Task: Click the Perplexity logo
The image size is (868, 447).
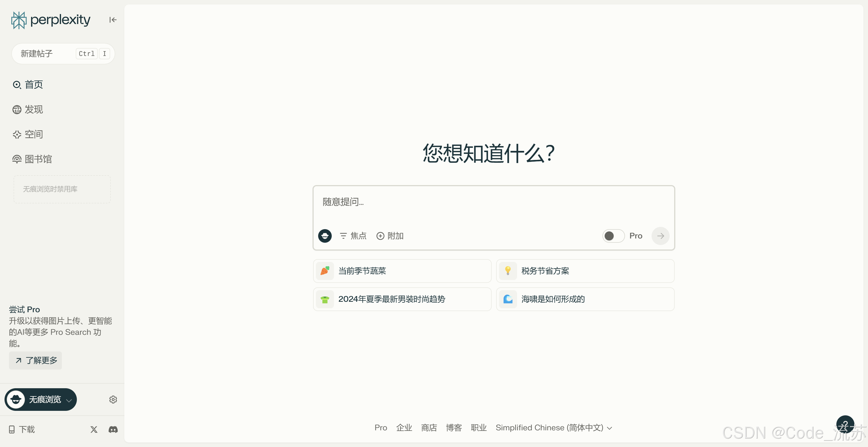Action: (x=51, y=20)
